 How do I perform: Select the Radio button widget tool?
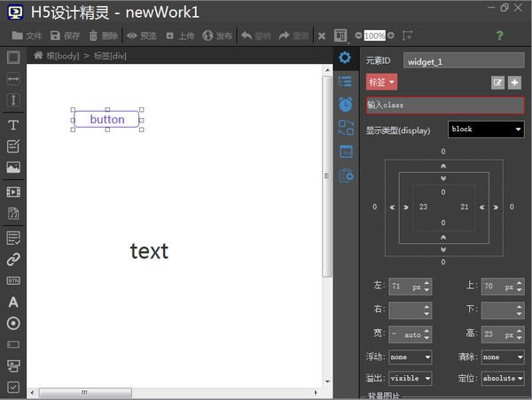pos(13,324)
